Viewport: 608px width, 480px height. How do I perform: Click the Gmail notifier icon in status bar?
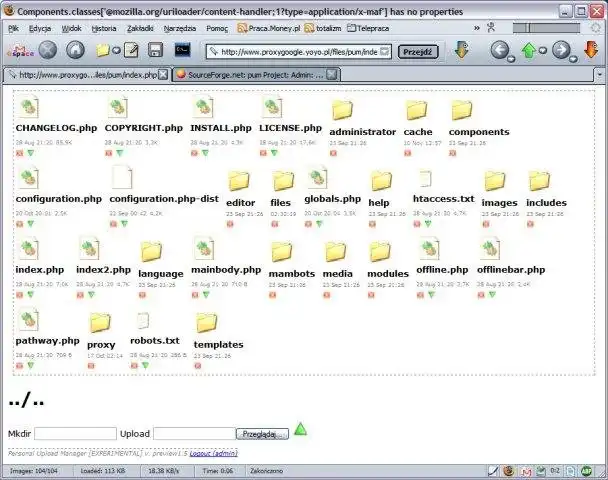(526, 471)
